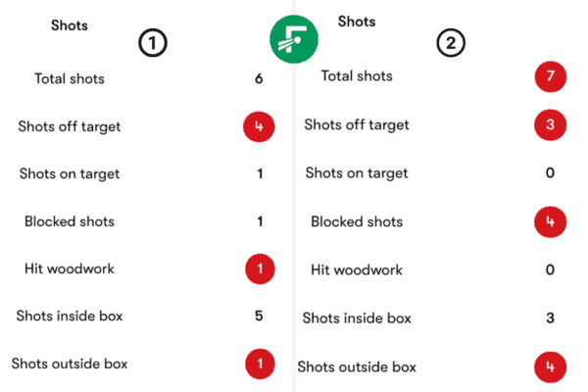
Task: Click red badge 1 beside left Hit woodwork
Action: (260, 269)
